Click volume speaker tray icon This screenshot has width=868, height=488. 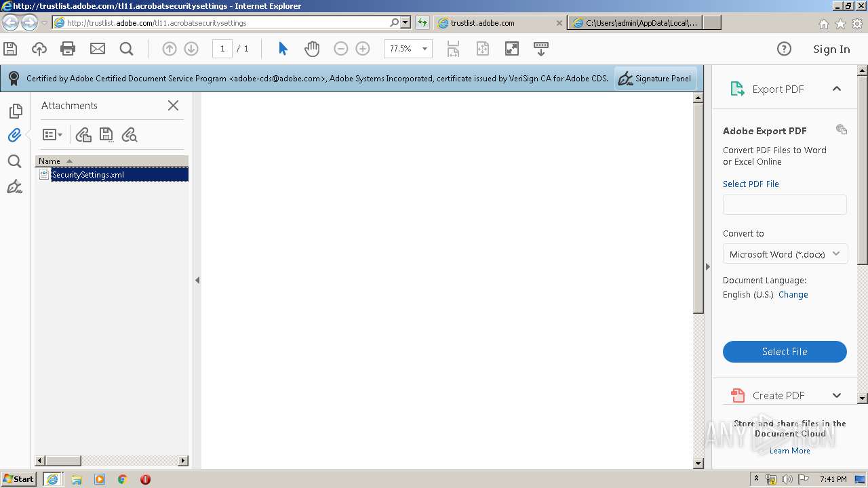point(787,479)
